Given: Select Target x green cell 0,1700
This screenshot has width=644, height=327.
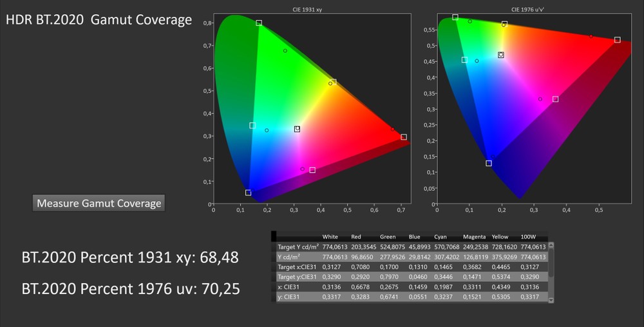Looking at the screenshot, I should (x=388, y=267).
